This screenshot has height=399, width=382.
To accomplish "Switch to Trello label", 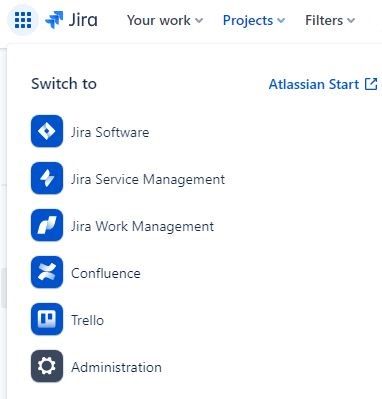I will 87,320.
